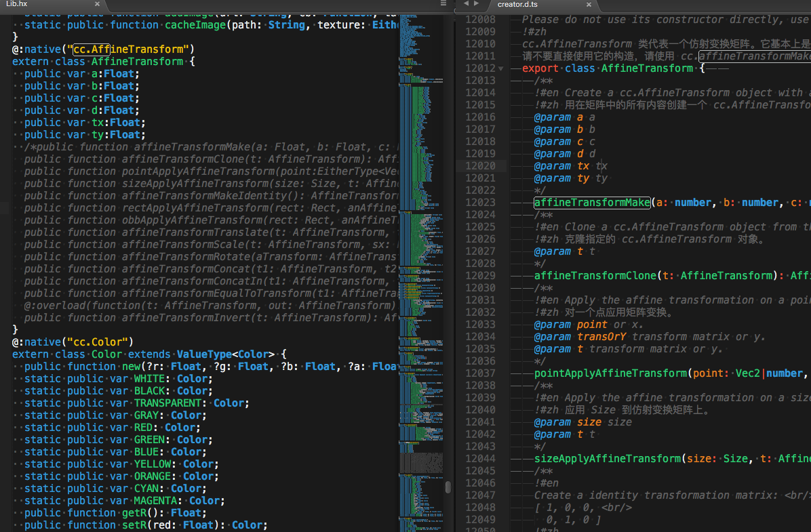
Task: Click line number 12020 in gutter
Action: click(480, 166)
